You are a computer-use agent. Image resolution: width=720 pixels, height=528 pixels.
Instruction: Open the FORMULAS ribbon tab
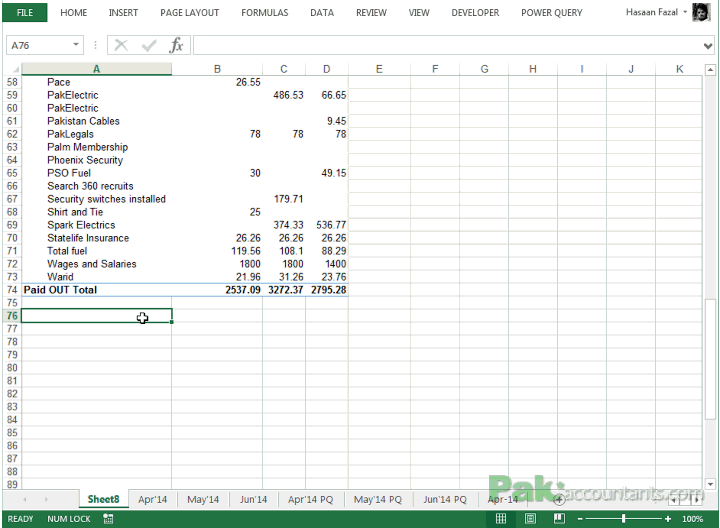tap(264, 13)
